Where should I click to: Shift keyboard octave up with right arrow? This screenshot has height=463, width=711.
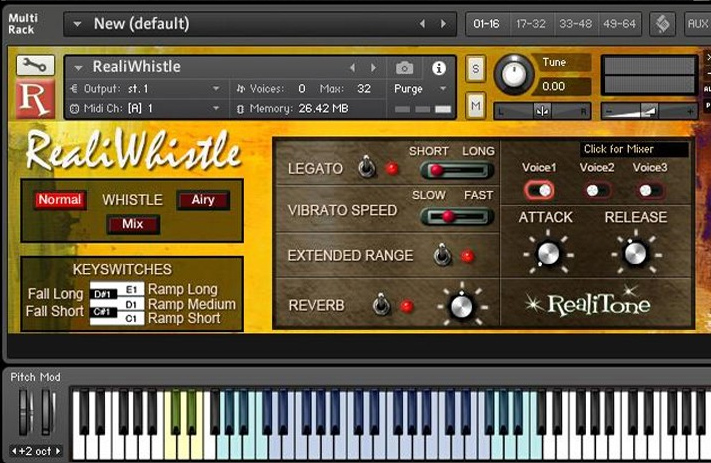[x=58, y=451]
